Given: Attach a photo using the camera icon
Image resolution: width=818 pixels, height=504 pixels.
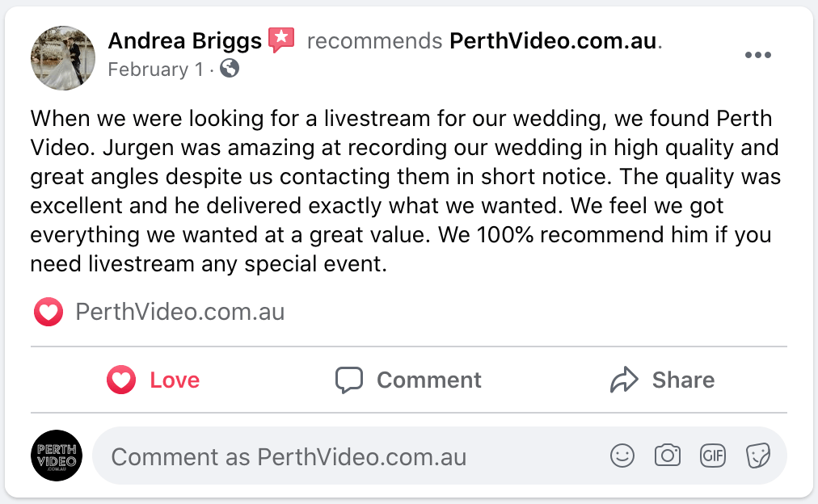Looking at the screenshot, I should tap(667, 456).
